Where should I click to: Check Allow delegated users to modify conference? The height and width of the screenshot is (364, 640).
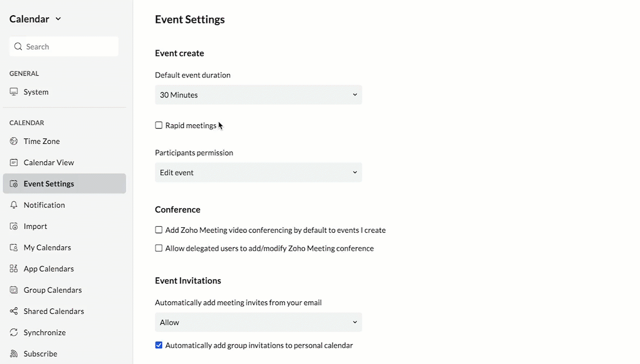click(x=159, y=248)
